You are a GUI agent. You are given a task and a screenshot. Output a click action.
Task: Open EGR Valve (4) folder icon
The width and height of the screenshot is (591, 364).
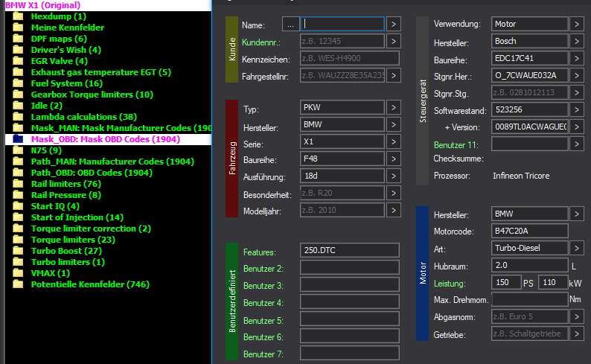(x=18, y=61)
